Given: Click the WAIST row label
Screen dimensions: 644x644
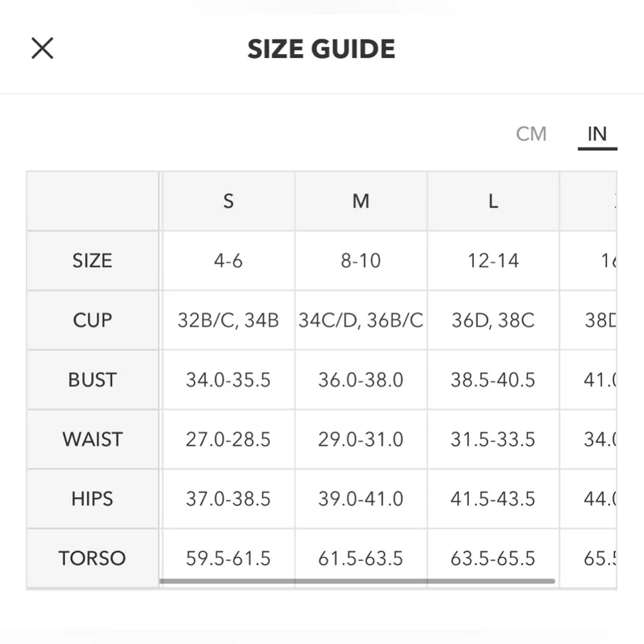Looking at the screenshot, I should pyautogui.click(x=92, y=439).
